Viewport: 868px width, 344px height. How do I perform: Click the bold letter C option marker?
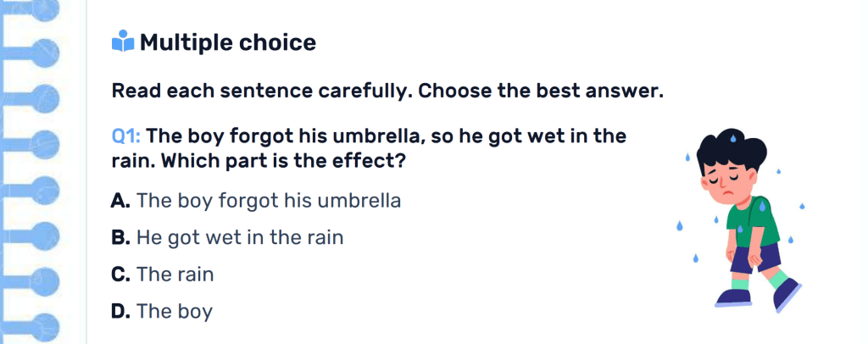click(x=120, y=275)
